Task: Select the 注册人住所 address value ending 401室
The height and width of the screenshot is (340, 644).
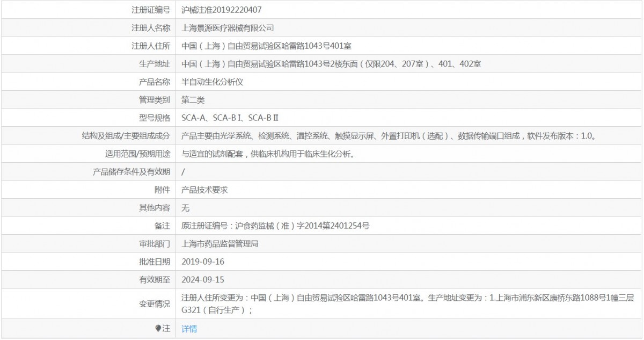Action: (266, 46)
